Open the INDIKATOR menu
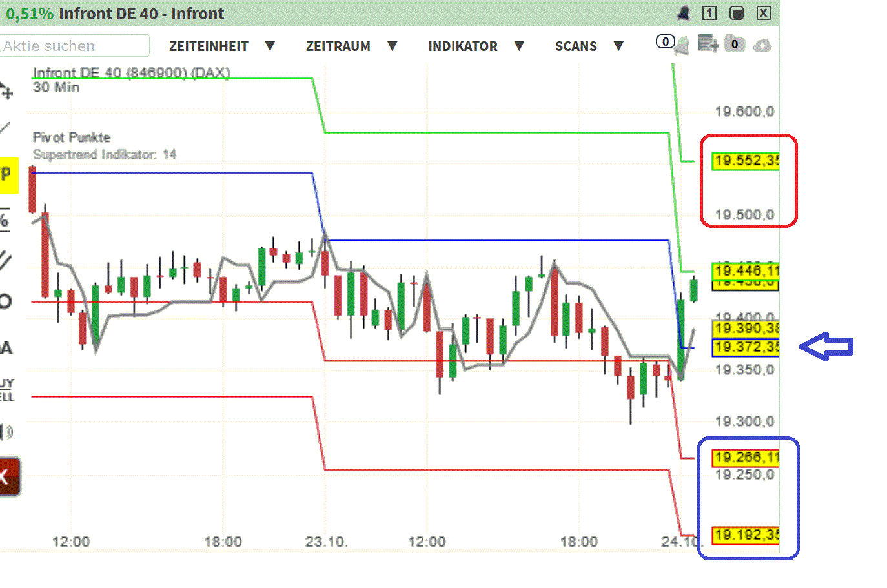 [x=463, y=46]
